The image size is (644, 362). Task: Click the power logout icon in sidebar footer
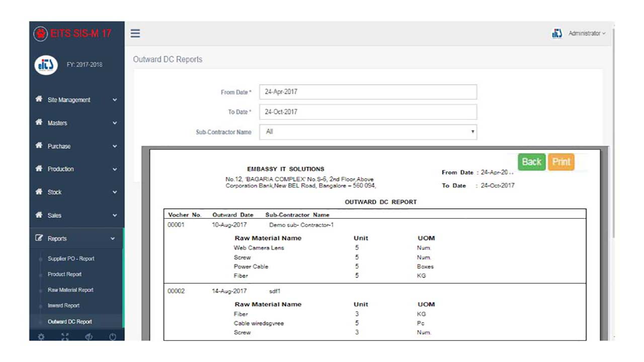pyautogui.click(x=113, y=337)
